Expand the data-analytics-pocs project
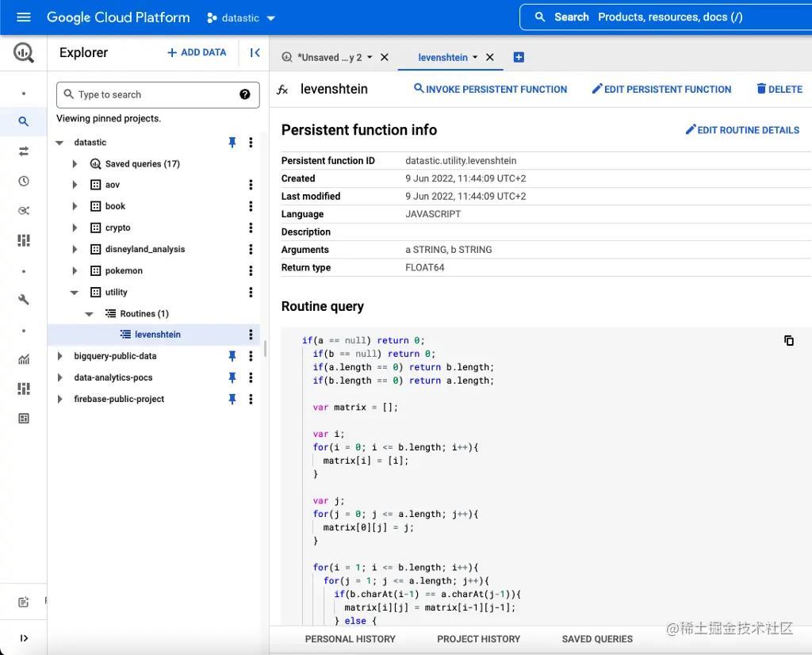Screen dimensions: 812x655 click(59, 377)
